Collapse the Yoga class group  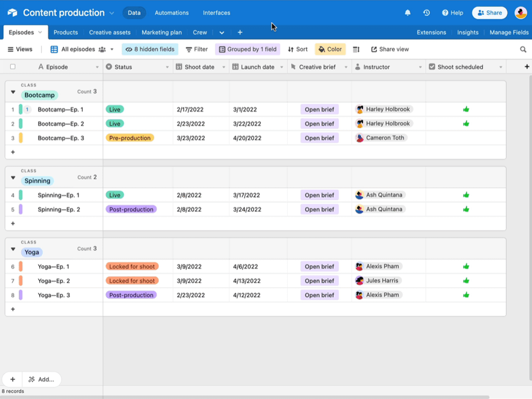tap(13, 249)
